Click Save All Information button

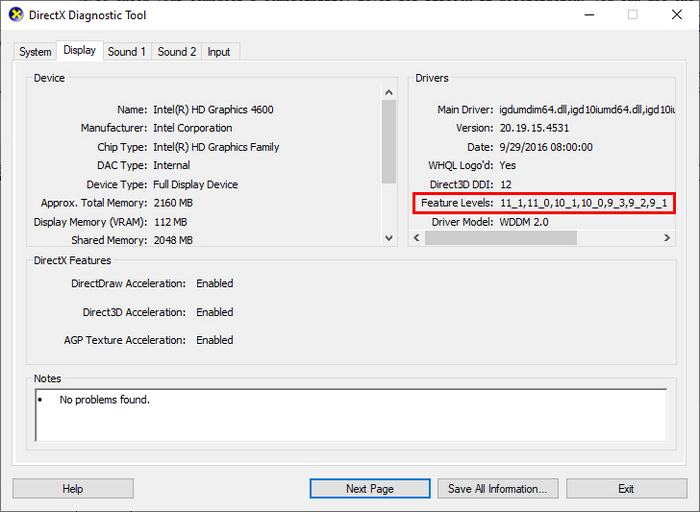497,489
